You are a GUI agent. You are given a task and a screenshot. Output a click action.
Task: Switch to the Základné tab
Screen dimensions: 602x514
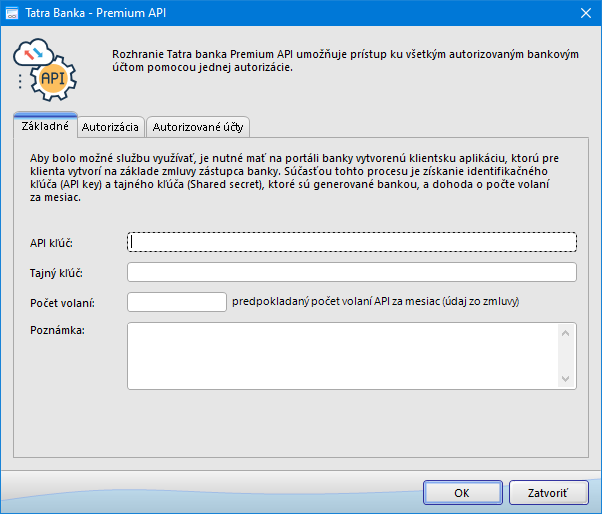point(45,126)
